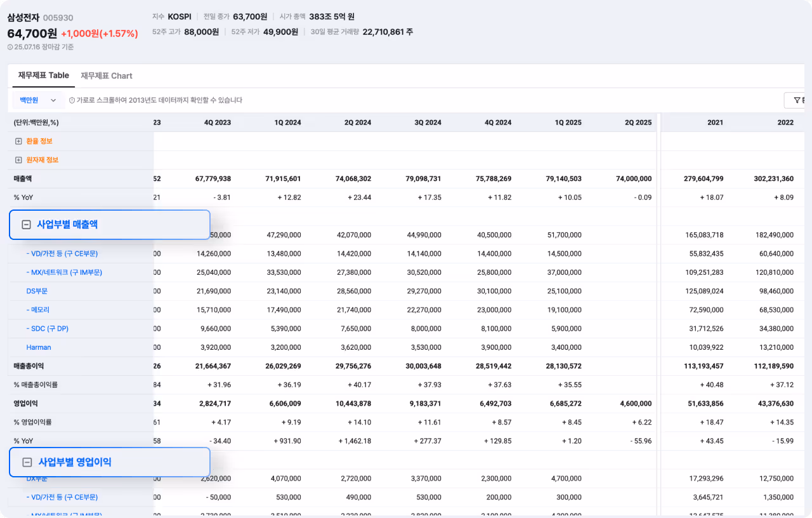This screenshot has width=812, height=518.
Task: Select the SDC (구 DP) row label
Action: point(48,328)
